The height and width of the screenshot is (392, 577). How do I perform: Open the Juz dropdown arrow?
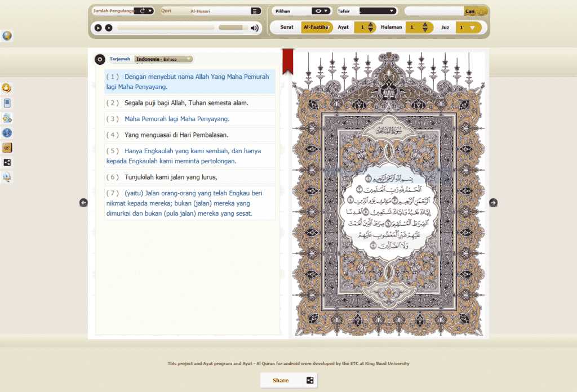(472, 28)
